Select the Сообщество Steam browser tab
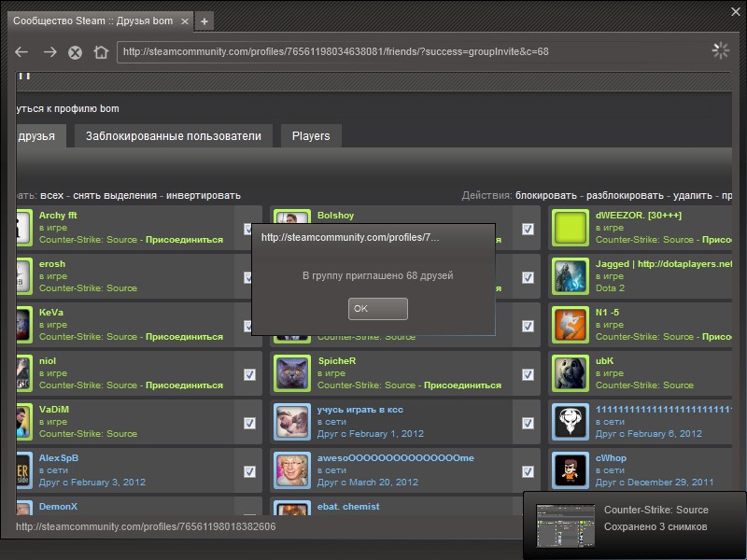The height and width of the screenshot is (560, 747). point(100,21)
